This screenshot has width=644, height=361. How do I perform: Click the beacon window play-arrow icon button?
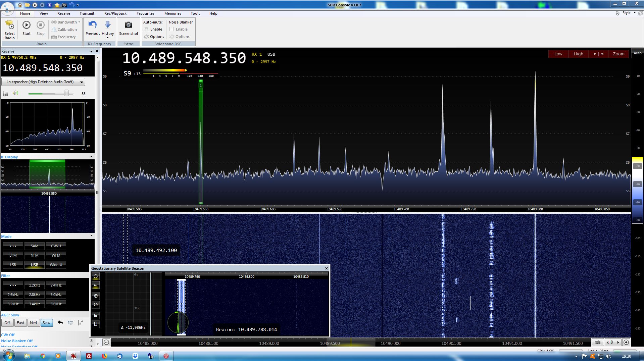pos(96,286)
